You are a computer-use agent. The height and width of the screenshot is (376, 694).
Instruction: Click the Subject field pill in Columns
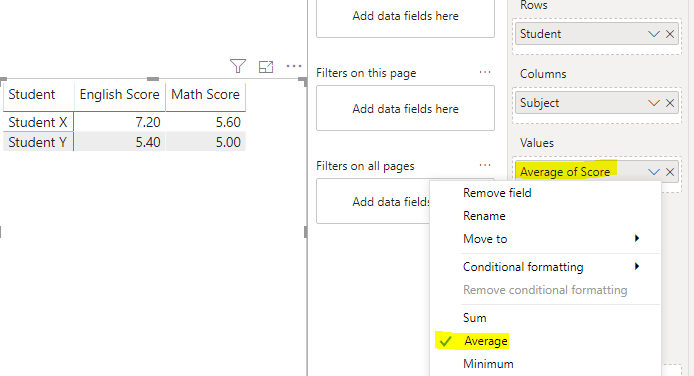click(x=597, y=103)
